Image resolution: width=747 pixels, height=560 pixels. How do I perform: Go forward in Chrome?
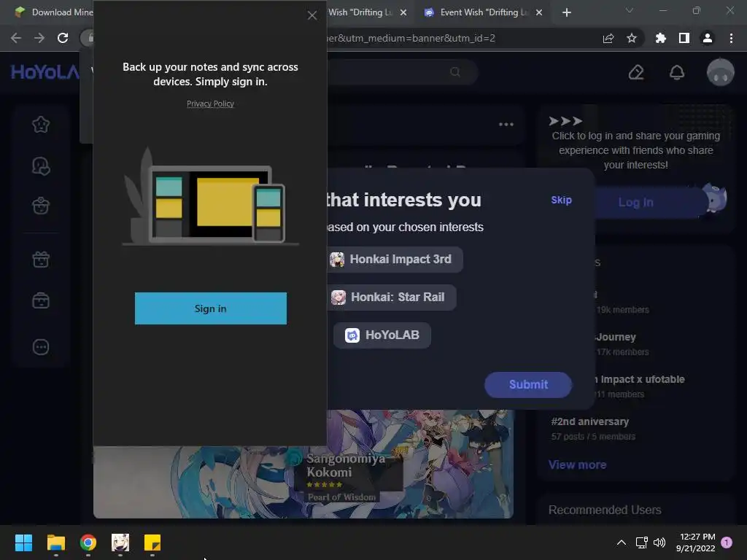click(39, 38)
